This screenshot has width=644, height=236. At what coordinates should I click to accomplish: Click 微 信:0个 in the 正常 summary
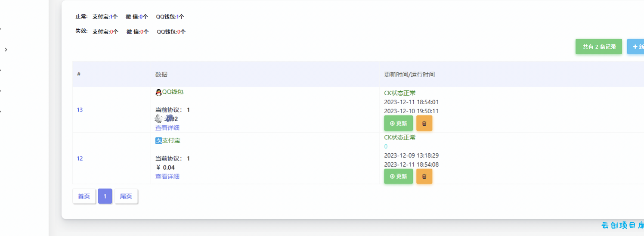tap(137, 17)
